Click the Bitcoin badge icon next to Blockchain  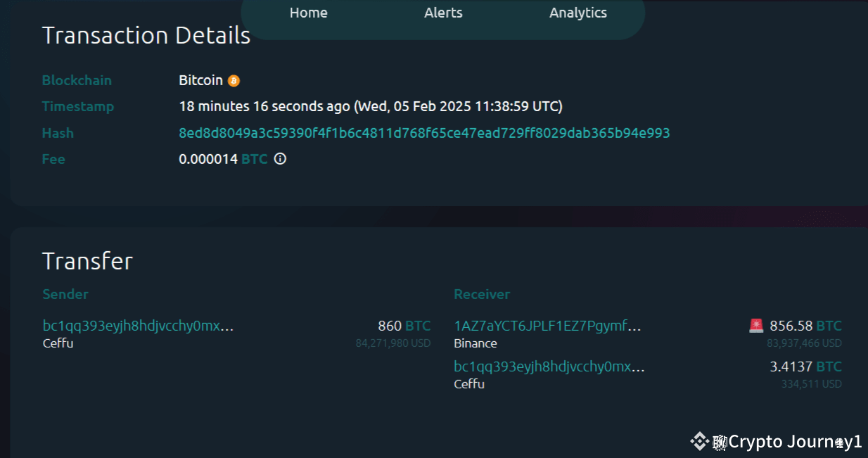pos(232,79)
